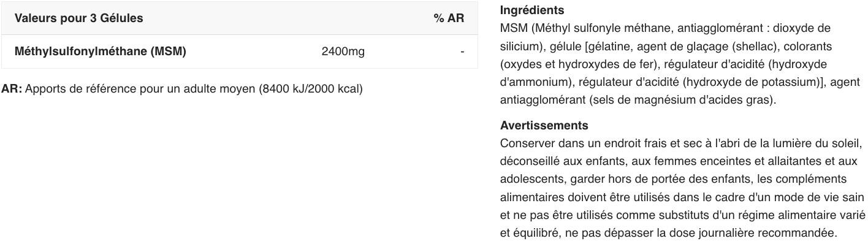
Task: Click the "2400mg" value in the table
Action: tap(343, 52)
